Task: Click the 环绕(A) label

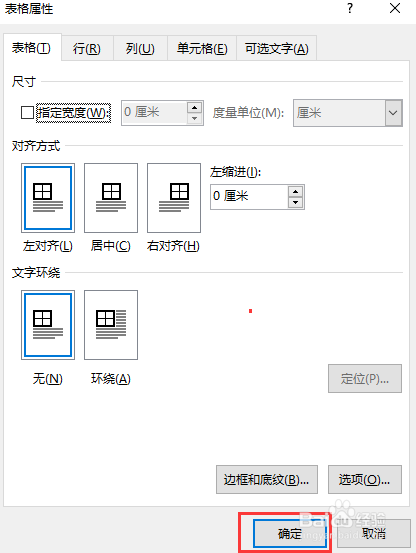Action: tap(111, 379)
